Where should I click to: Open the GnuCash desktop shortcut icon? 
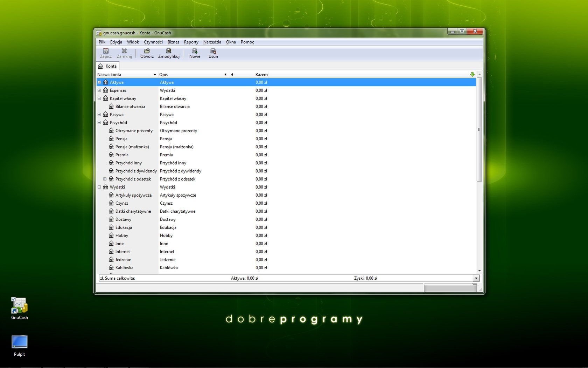(x=19, y=305)
